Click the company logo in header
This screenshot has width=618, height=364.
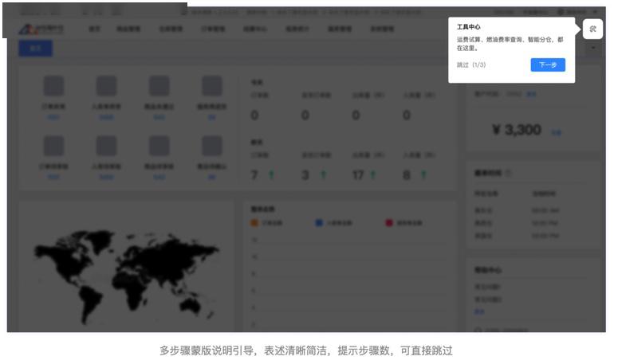pyautogui.click(x=41, y=29)
